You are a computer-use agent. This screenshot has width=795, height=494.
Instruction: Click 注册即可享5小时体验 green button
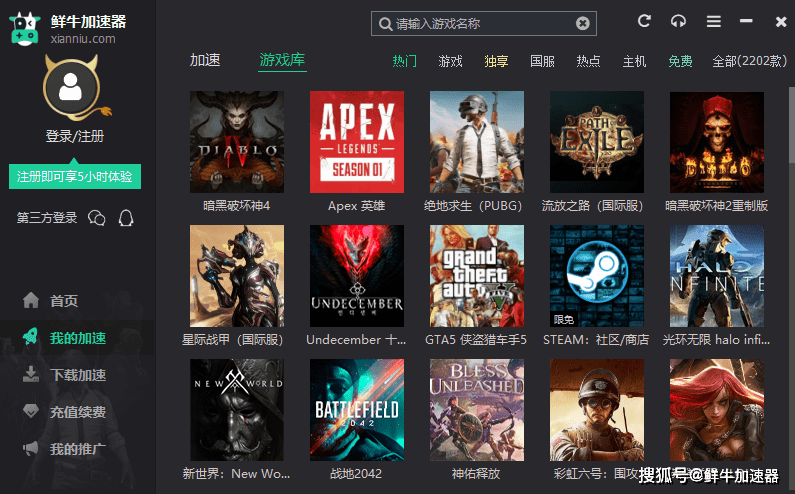[76, 176]
